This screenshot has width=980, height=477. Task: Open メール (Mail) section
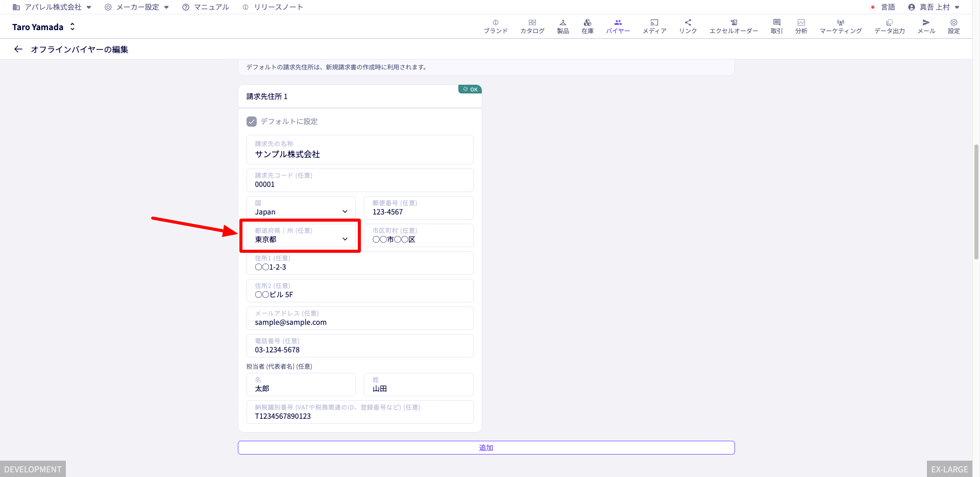coord(926,27)
